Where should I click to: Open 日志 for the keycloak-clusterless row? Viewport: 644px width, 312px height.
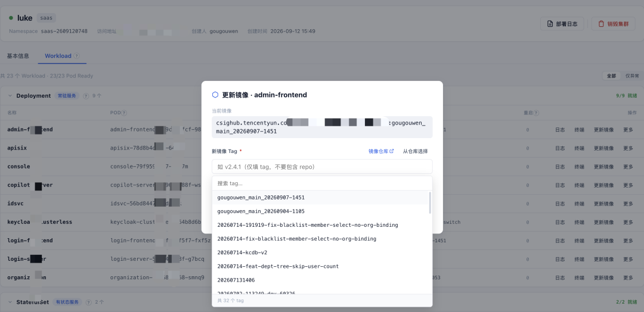pos(560,222)
